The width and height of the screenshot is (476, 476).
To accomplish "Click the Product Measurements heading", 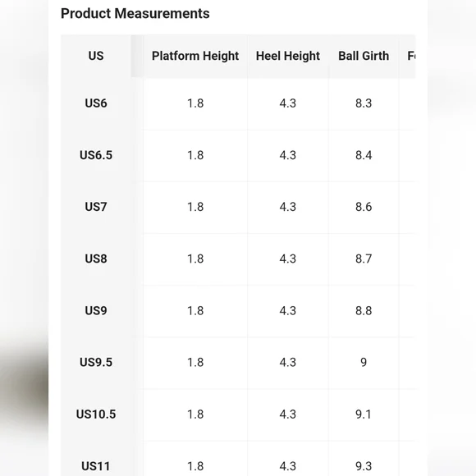I will coord(135,14).
